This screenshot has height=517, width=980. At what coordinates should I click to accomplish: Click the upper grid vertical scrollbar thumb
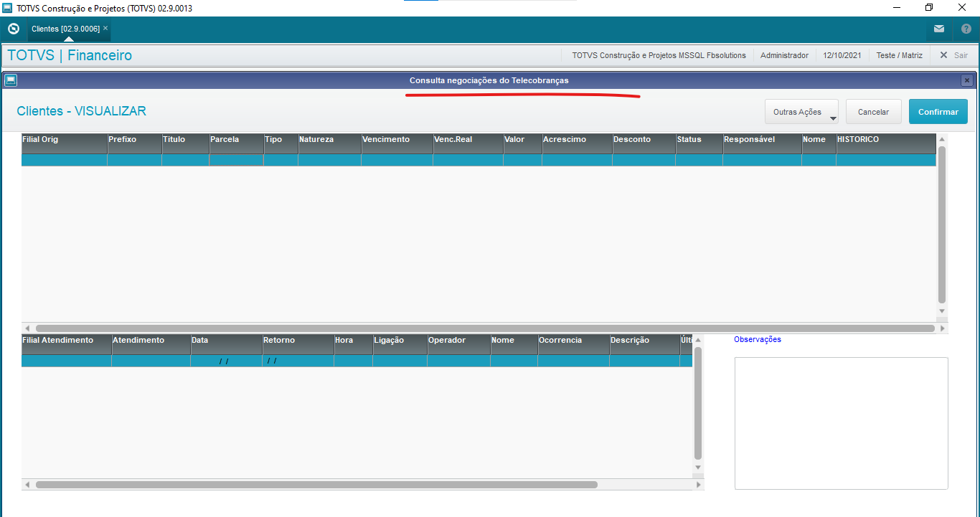[x=942, y=224]
